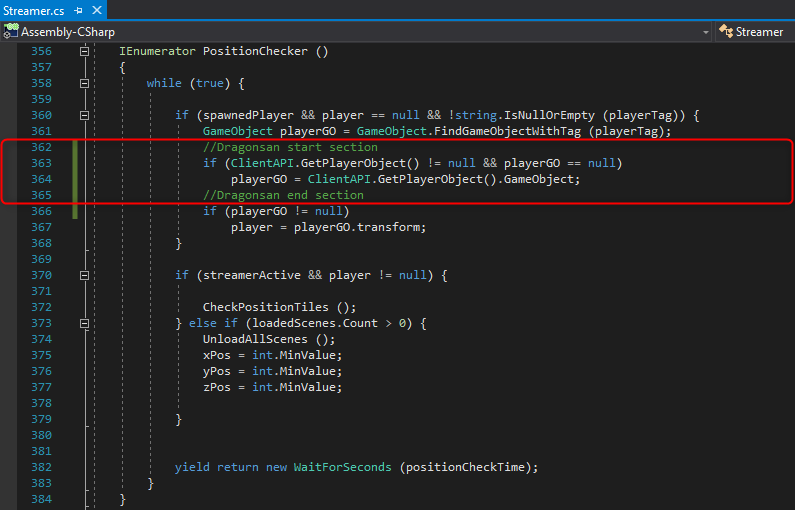Collapse the while (true) block
Image resolution: width=795 pixels, height=510 pixels.
(85, 83)
